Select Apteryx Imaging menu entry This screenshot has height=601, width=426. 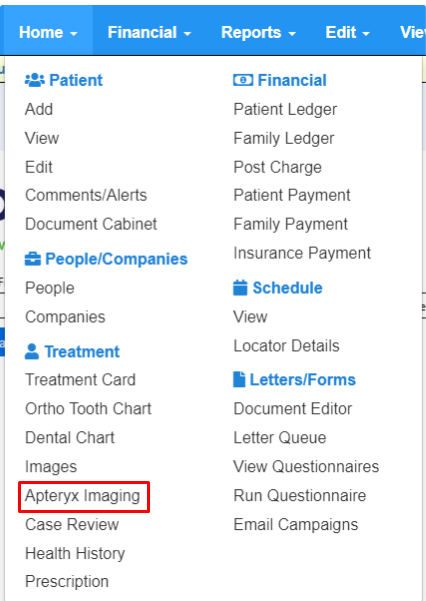82,496
